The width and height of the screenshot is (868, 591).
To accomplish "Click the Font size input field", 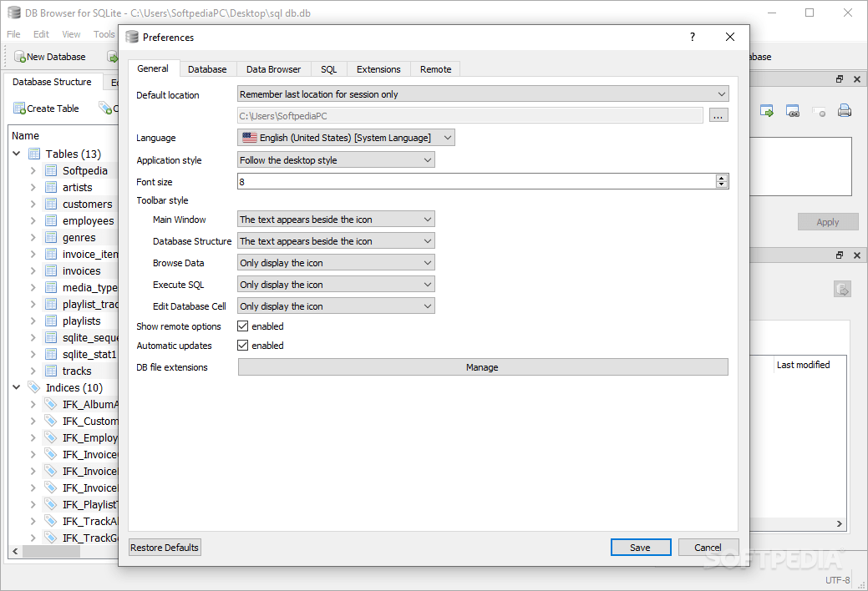I will [x=477, y=181].
